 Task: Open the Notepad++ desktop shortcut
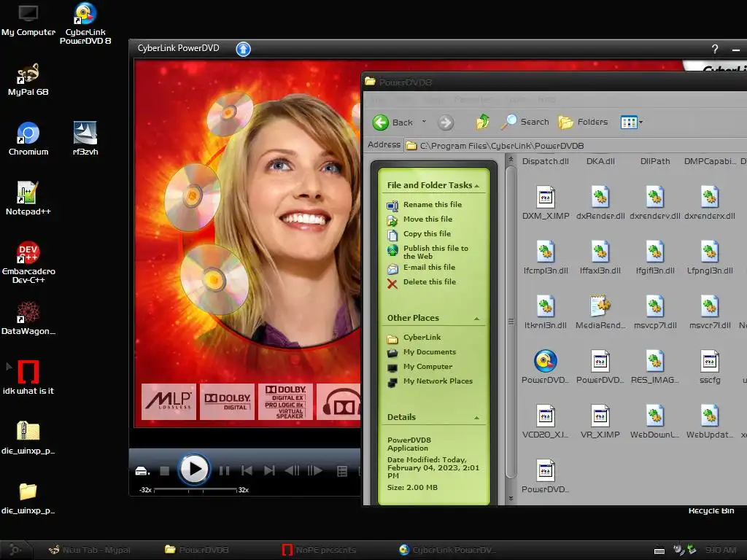click(x=28, y=198)
